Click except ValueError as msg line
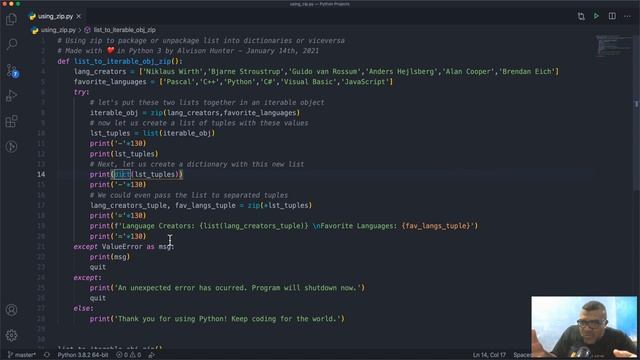This screenshot has height=360, width=640. (x=124, y=247)
